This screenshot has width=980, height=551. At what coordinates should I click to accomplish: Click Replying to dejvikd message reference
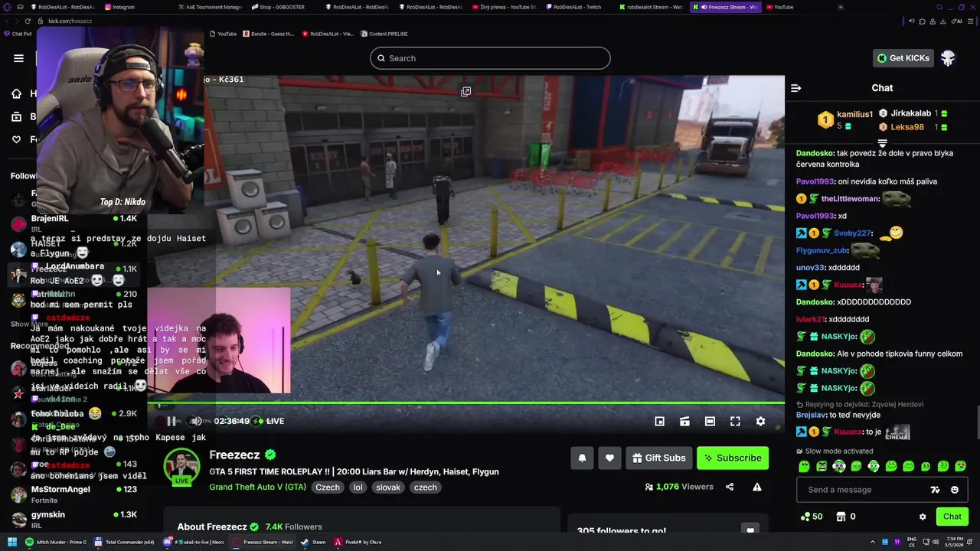coord(860,404)
